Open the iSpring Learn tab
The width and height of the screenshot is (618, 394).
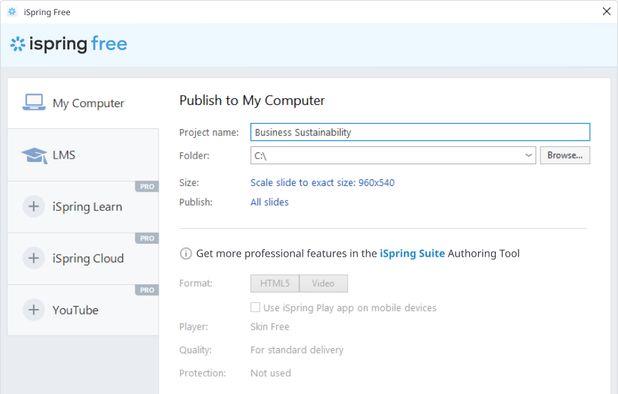click(83, 207)
